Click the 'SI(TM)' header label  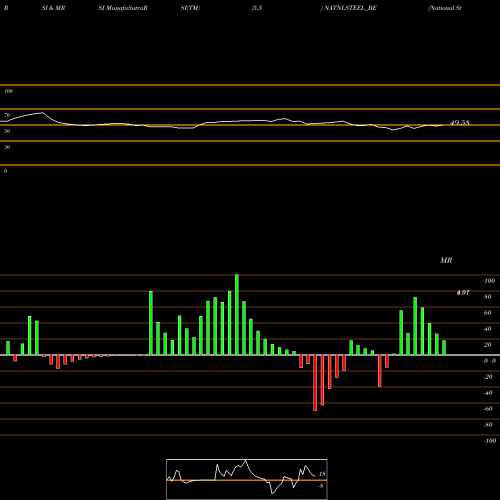click(x=190, y=8)
